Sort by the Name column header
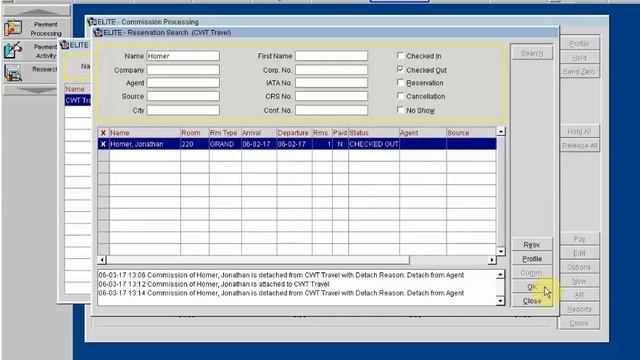Viewport: 640px width, 360px height. 145,133
